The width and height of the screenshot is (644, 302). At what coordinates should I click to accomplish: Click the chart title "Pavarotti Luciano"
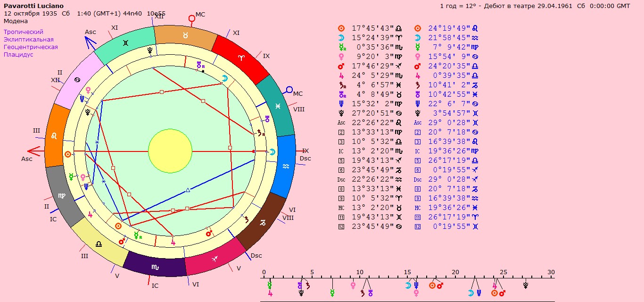pyautogui.click(x=33, y=6)
